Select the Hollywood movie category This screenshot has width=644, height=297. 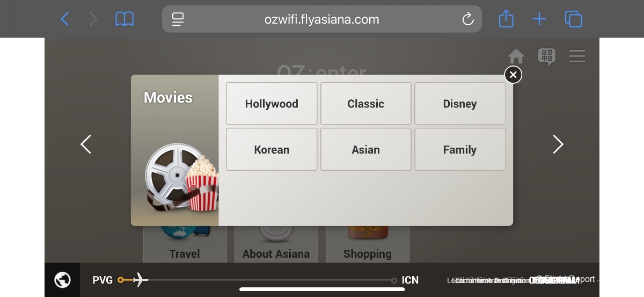272,104
